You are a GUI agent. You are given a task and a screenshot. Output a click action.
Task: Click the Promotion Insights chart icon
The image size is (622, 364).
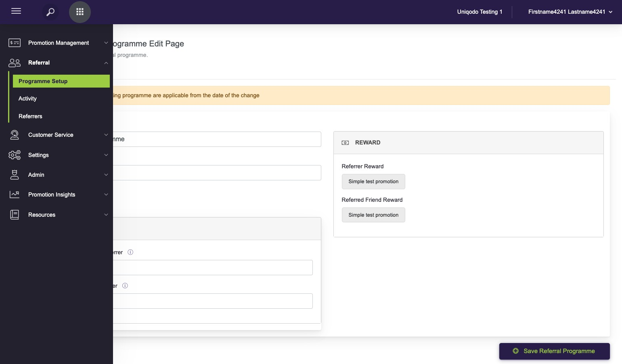15,195
